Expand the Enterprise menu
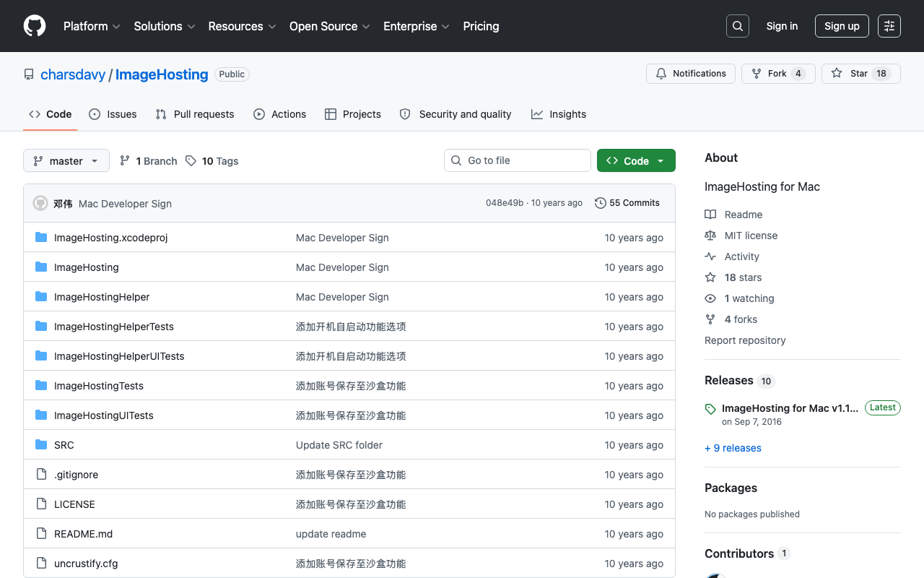Viewport: 924px width, 578px height. [417, 26]
